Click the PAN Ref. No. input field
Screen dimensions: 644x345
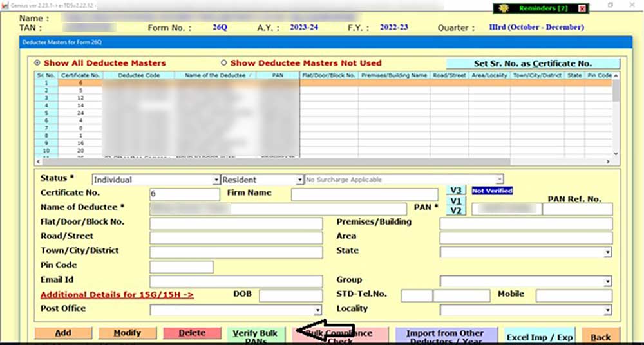coord(578,209)
